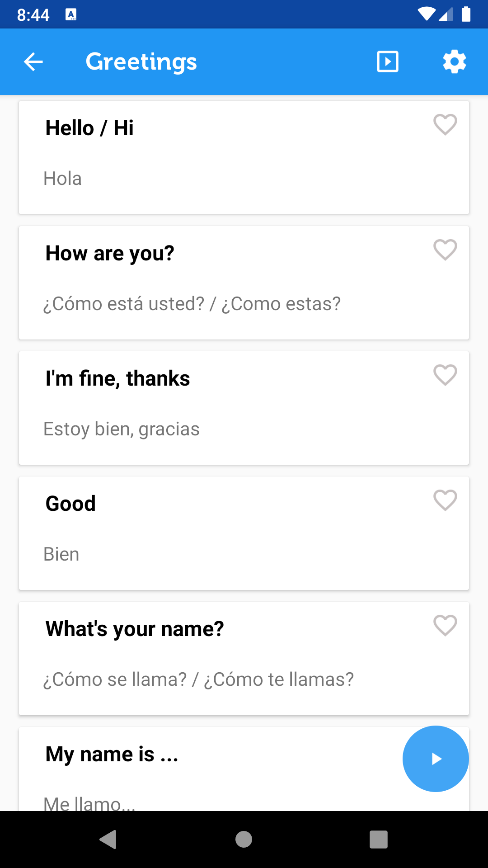The image size is (488, 868).
Task: Toggle heart for the "Good" phrase
Action: (x=445, y=500)
